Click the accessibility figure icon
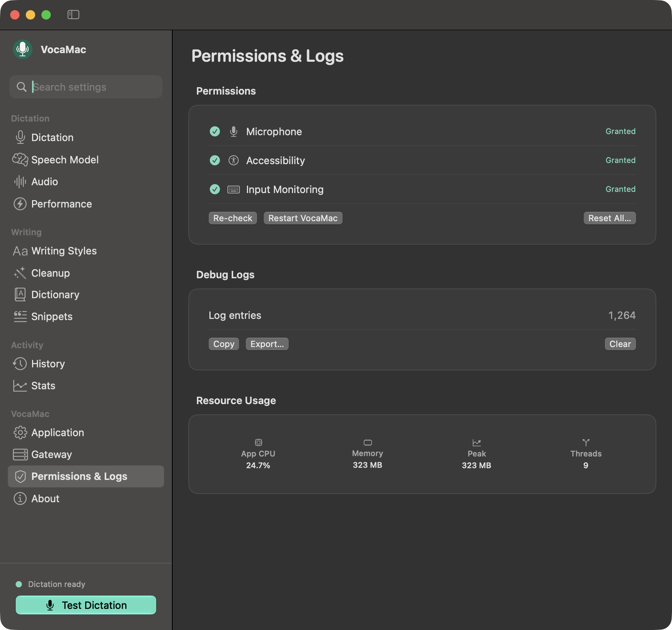Viewport: 672px width, 630px height. point(234,160)
